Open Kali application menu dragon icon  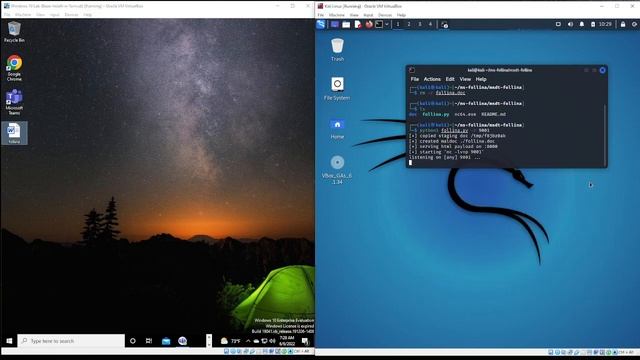click(321, 24)
